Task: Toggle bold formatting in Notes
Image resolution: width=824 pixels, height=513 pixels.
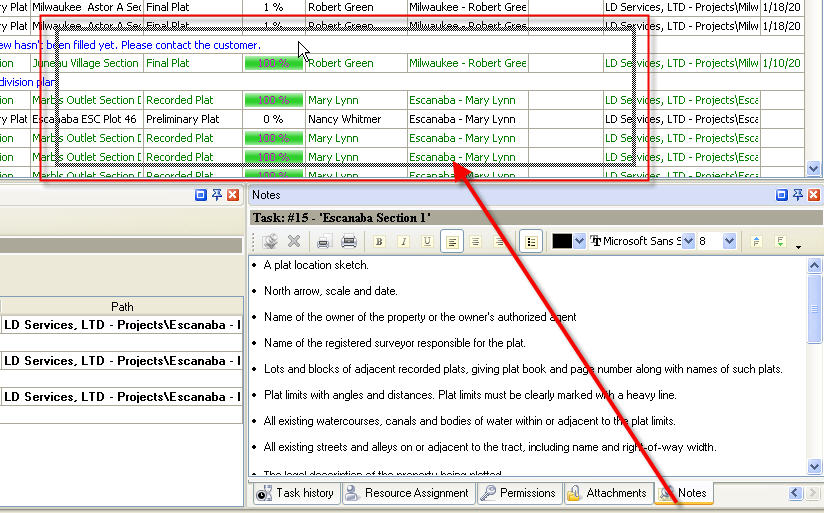Action: point(379,241)
